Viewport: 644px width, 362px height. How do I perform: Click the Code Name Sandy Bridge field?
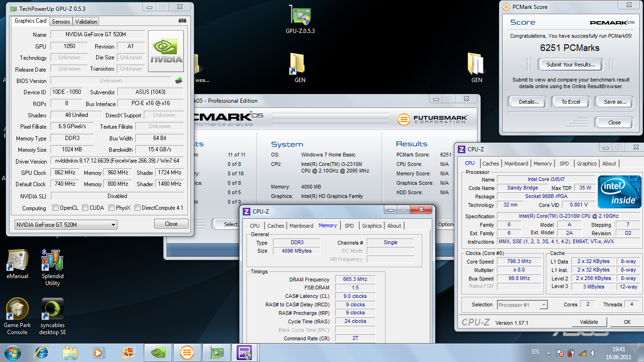tap(523, 188)
